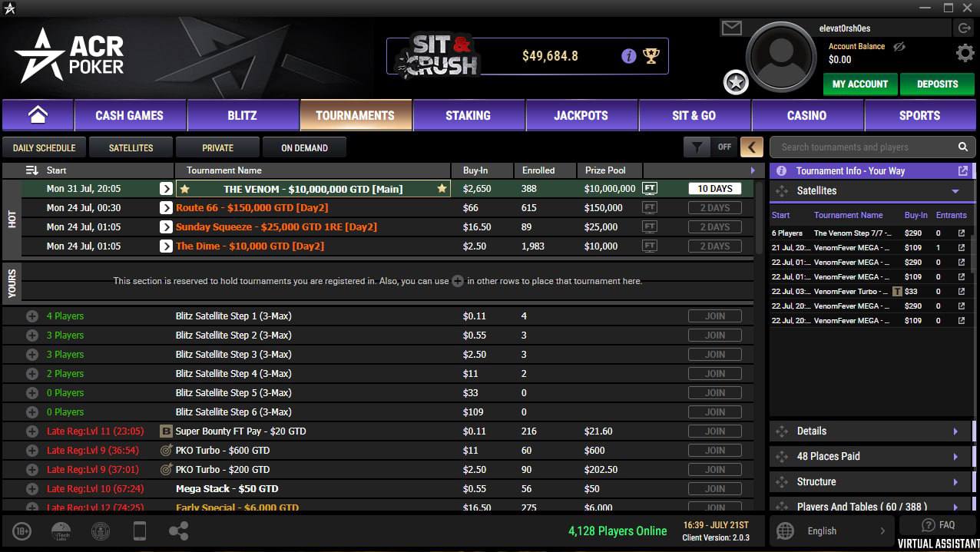Open the iTech Labs certification icon
The height and width of the screenshot is (552, 980).
point(61,531)
